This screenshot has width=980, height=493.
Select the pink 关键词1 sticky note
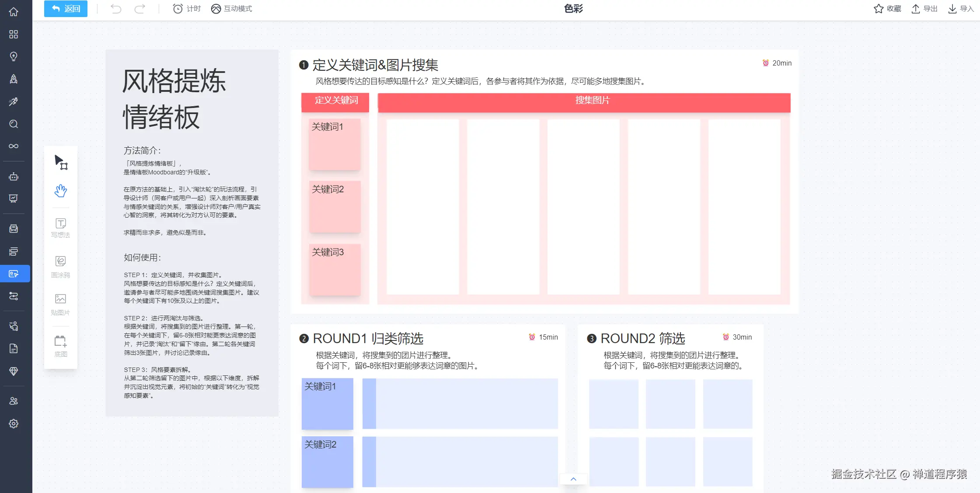(x=335, y=144)
